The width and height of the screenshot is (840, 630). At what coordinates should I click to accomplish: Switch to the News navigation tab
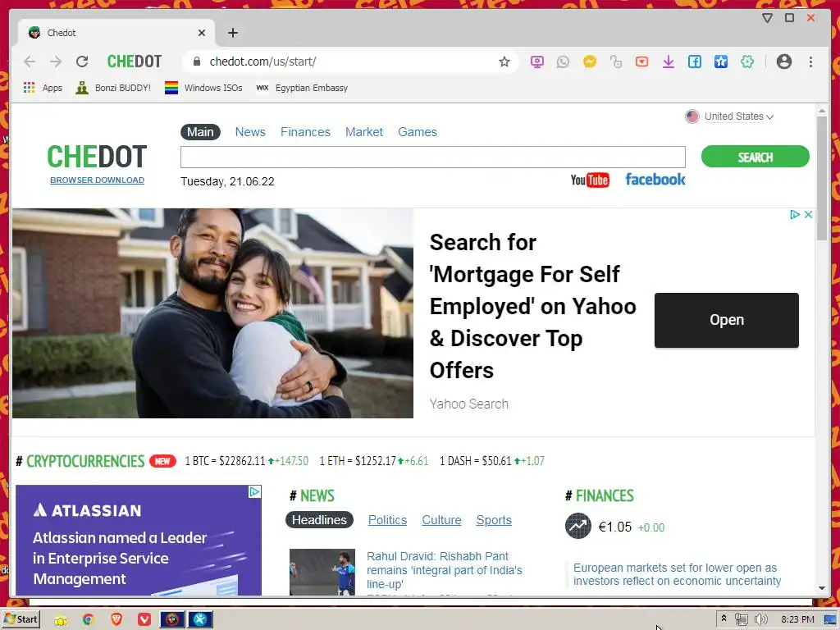pos(250,132)
